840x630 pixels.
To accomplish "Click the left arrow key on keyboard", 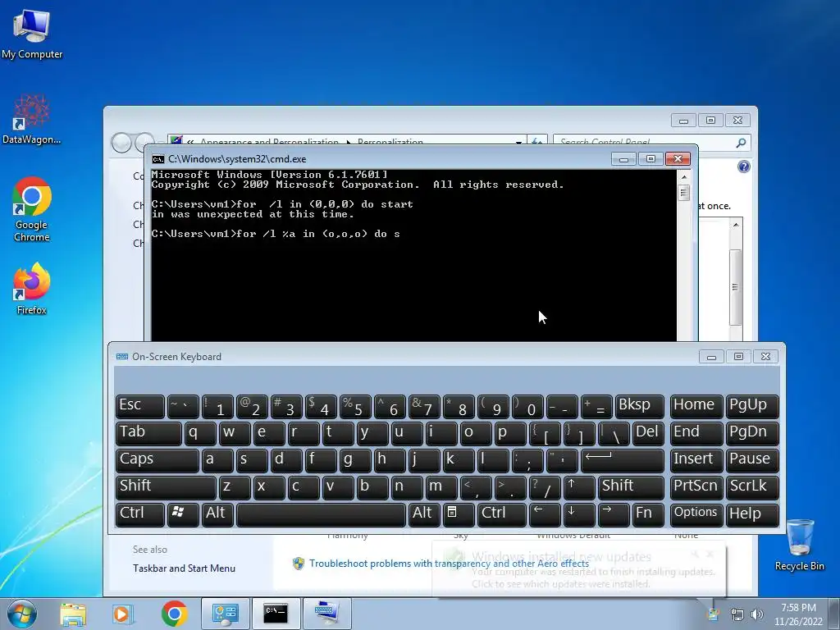I will pos(545,514).
